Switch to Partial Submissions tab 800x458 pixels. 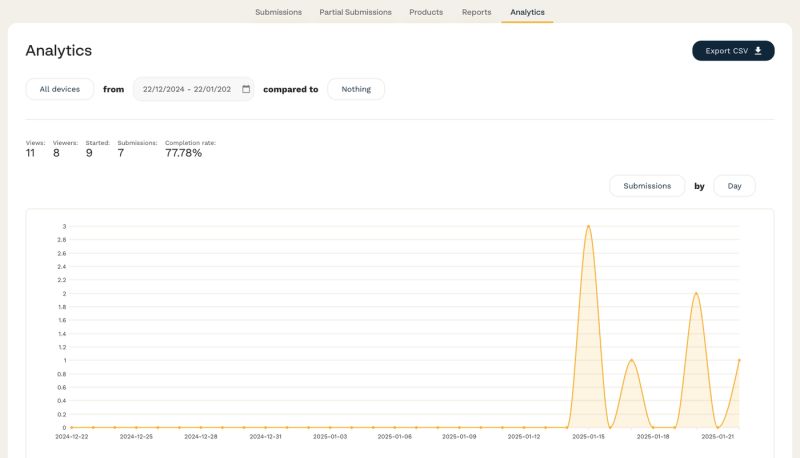(355, 12)
